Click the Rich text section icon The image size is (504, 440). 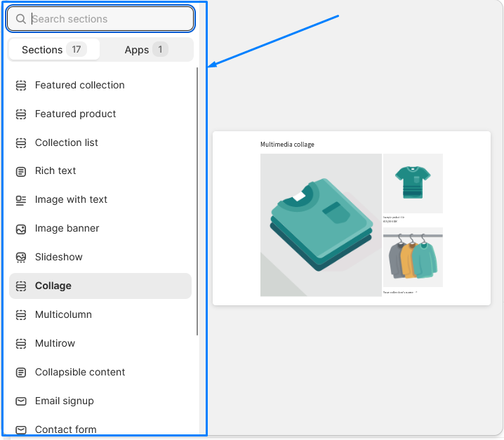[21, 171]
